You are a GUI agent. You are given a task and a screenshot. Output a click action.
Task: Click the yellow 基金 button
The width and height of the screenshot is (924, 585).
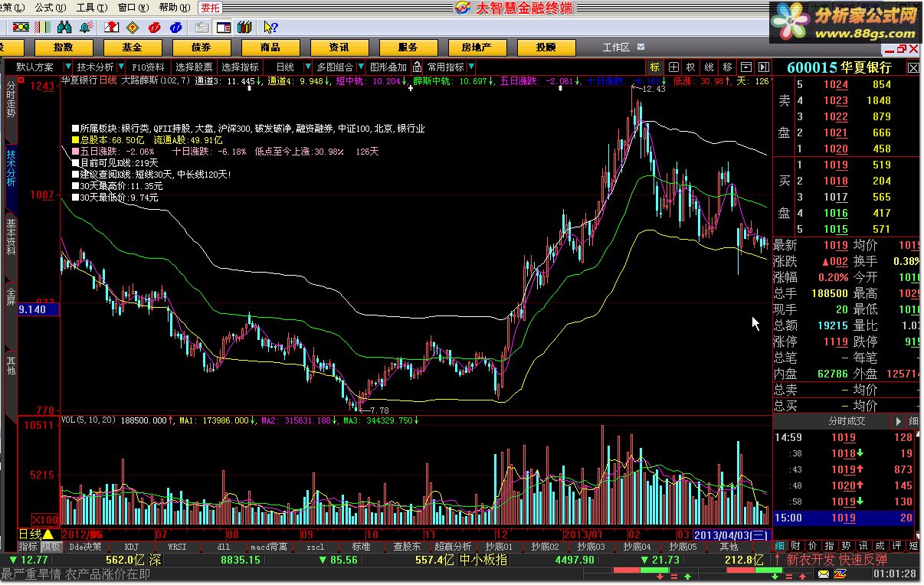click(133, 47)
